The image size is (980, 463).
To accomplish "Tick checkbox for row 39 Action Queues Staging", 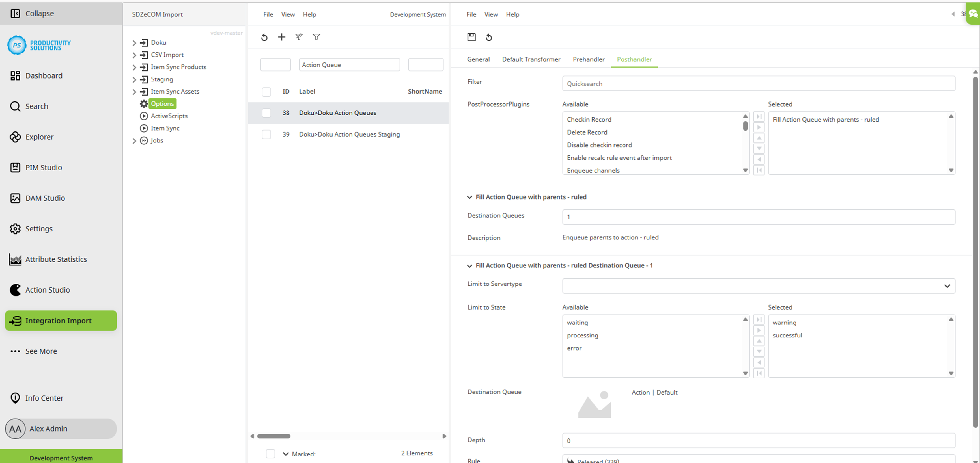I will click(266, 134).
